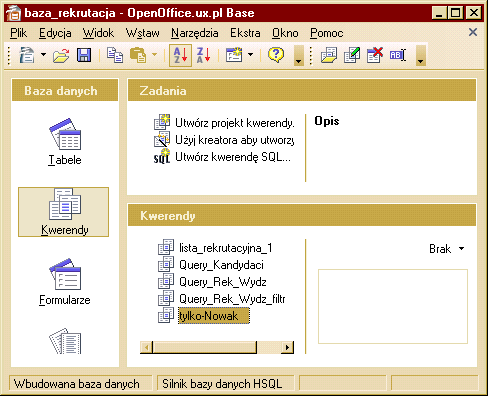This screenshot has width=488, height=396.
Task: Select Kwerendy in database pane
Action: point(63,212)
